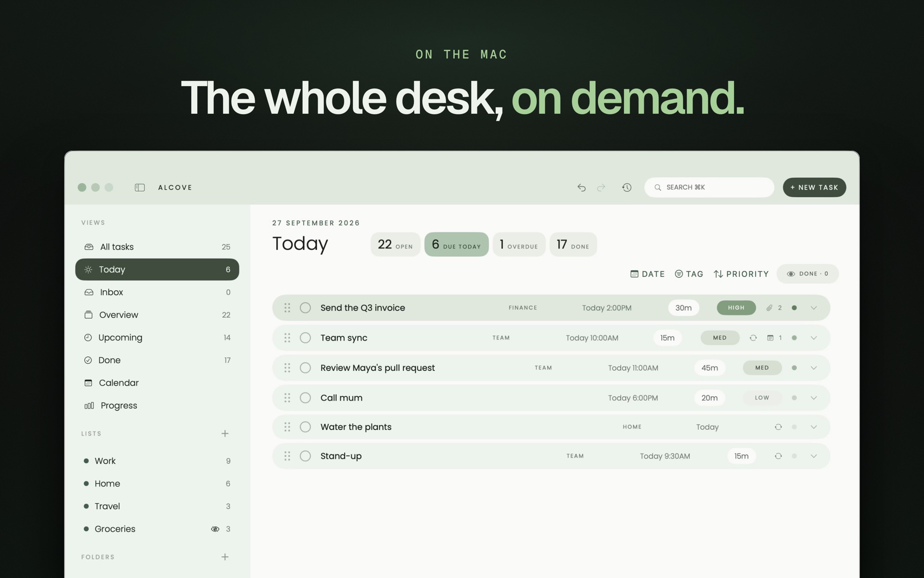The image size is (924, 578).
Task: Click recurring icon on Water the plants
Action: [778, 427]
